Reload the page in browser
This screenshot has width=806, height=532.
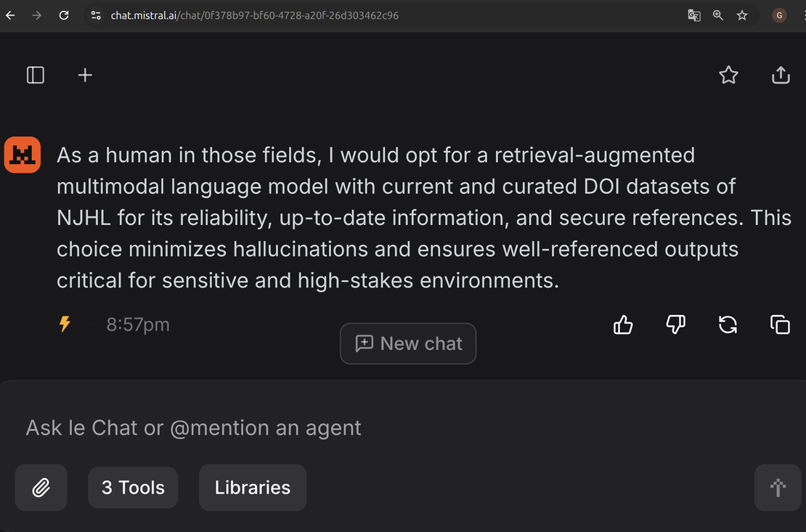(64, 15)
